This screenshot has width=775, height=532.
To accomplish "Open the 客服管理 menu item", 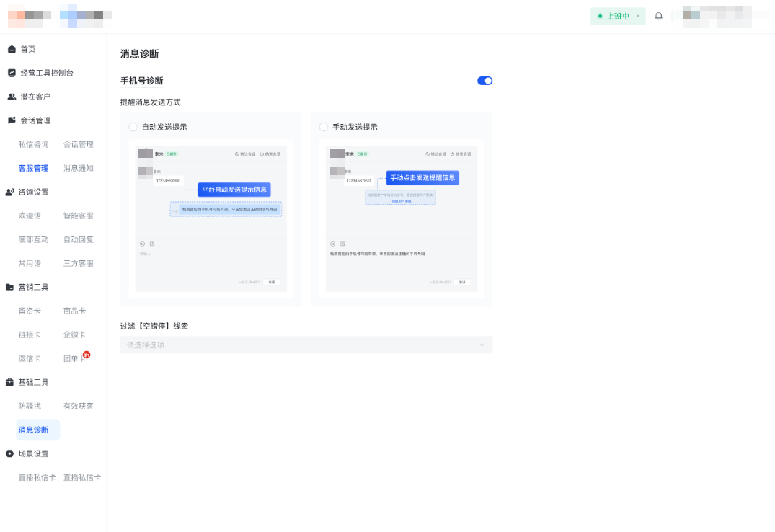I will (x=33, y=168).
